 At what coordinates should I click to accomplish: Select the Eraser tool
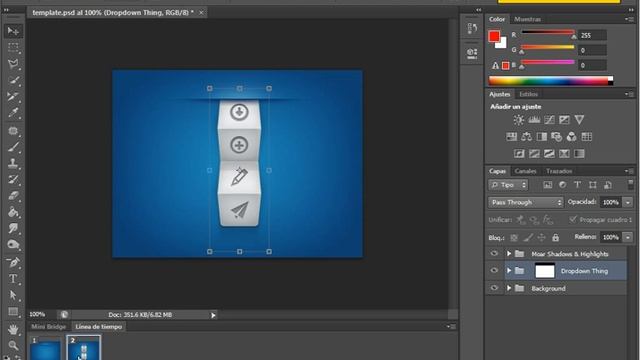(x=13, y=196)
